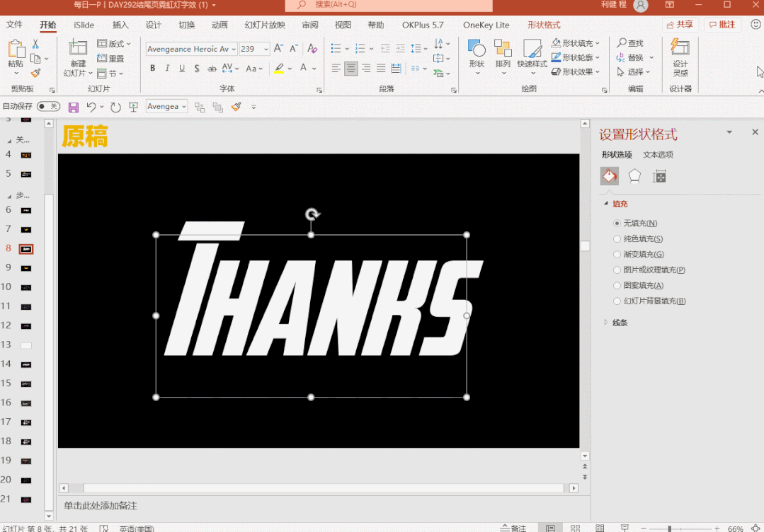Apply strikethrough formatting
764x532 pixels.
point(212,69)
